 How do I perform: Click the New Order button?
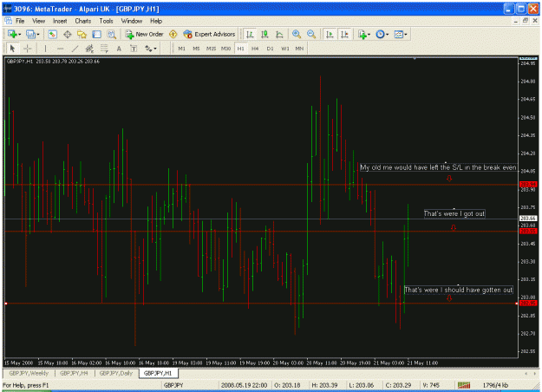(145, 34)
